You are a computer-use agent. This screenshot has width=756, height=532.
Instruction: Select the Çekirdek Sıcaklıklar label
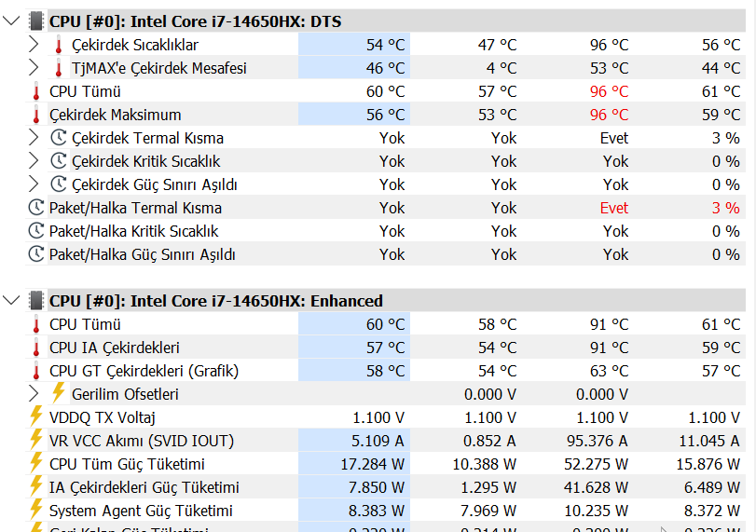[x=135, y=45]
